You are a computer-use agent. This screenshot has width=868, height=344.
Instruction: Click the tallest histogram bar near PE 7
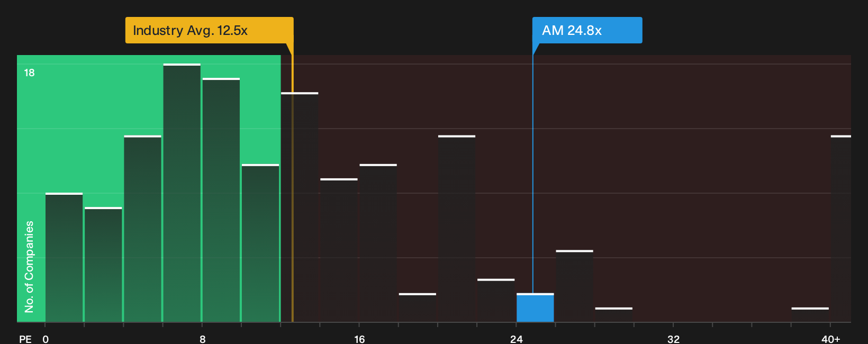[182, 193]
